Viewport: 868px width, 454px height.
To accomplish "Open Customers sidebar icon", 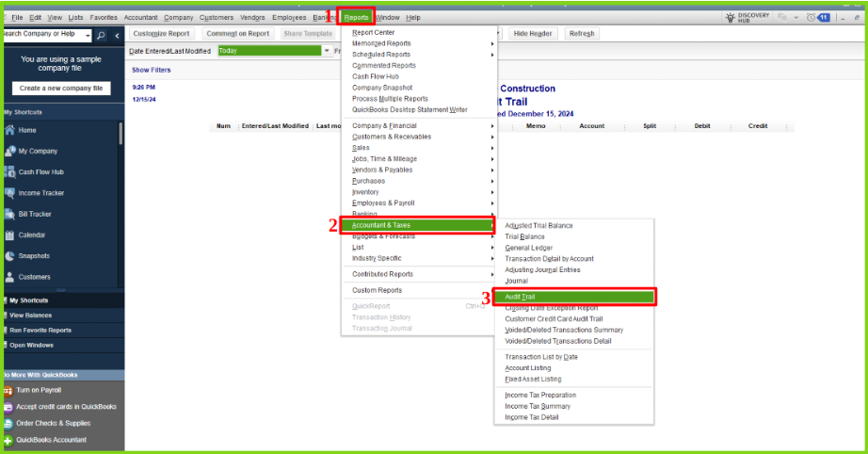I will pyautogui.click(x=9, y=277).
